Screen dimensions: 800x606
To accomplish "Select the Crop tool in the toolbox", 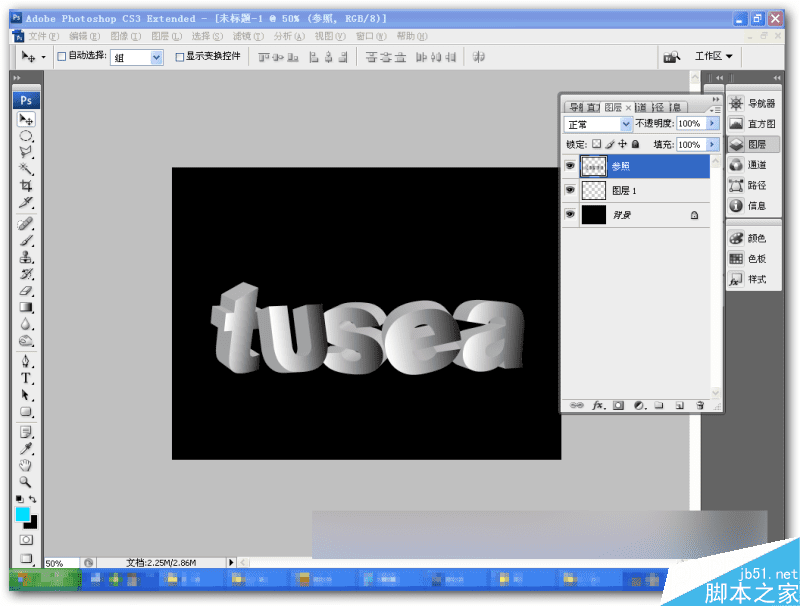I will tap(26, 186).
